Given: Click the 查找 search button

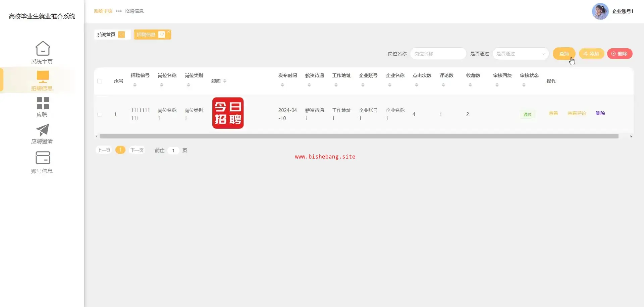Looking at the screenshot, I should 564,54.
